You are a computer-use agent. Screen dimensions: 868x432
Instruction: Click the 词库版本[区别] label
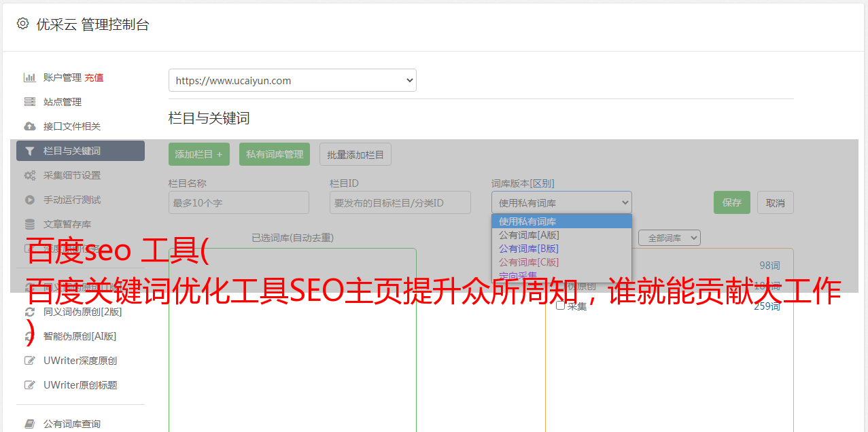click(x=523, y=183)
